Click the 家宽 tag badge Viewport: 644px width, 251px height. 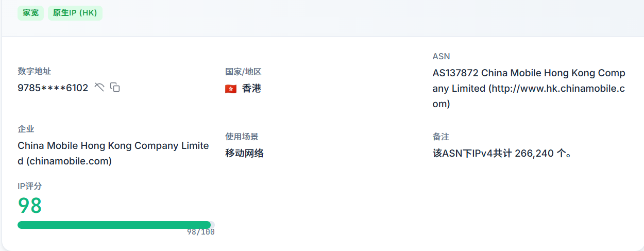click(30, 13)
